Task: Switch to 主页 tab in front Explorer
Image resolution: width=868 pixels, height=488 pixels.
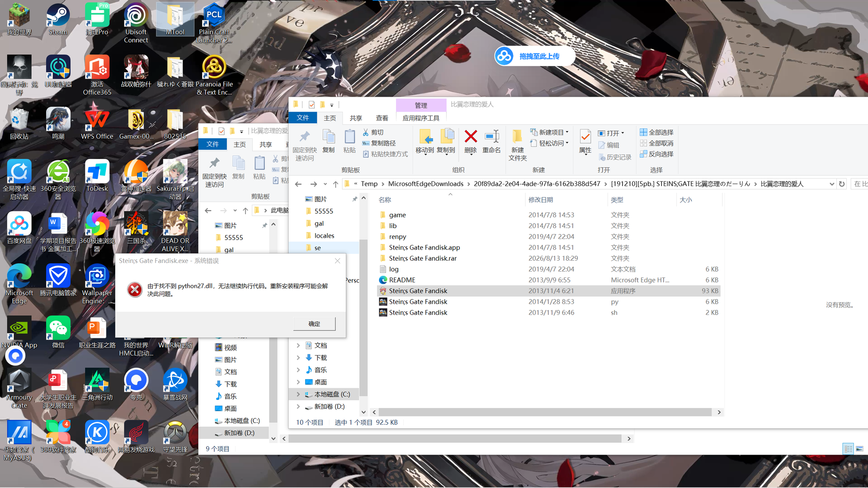Action: point(330,118)
